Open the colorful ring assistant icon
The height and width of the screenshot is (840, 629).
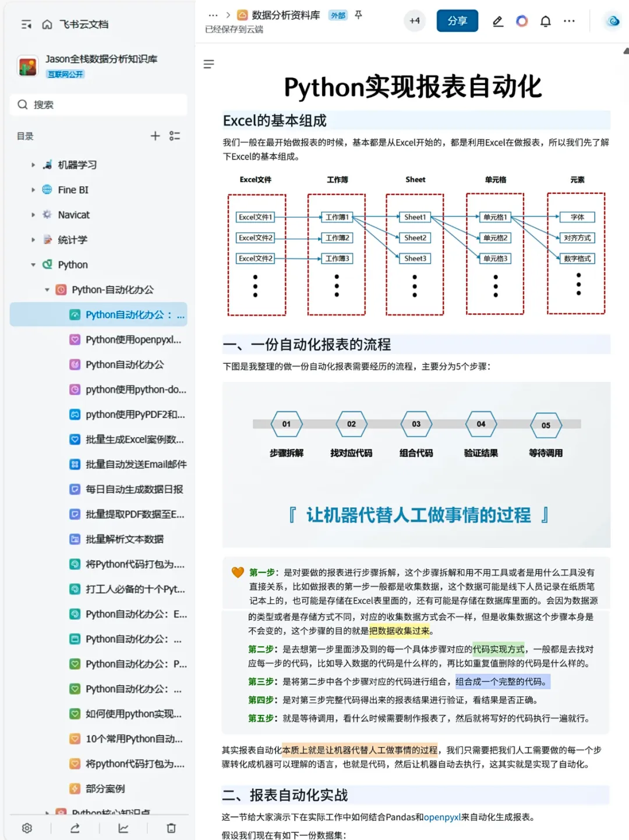pos(522,22)
